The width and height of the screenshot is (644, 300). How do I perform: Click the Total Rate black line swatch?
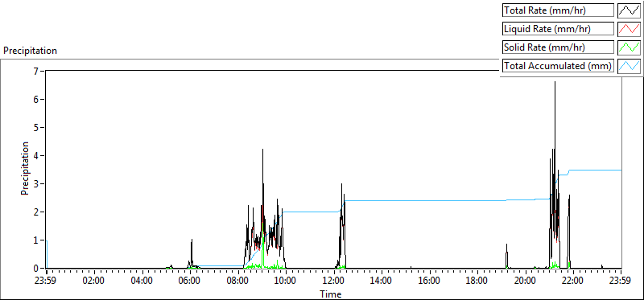pos(630,10)
